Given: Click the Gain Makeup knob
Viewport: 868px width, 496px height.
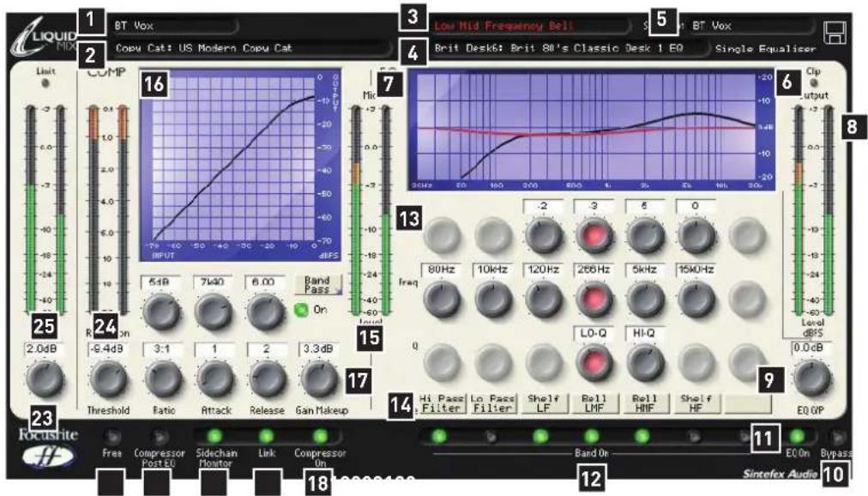Looking at the screenshot, I should 319,378.
